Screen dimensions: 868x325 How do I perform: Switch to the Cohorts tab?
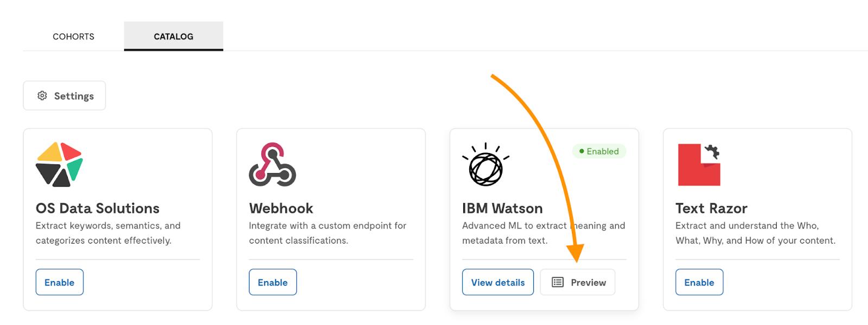click(x=73, y=36)
